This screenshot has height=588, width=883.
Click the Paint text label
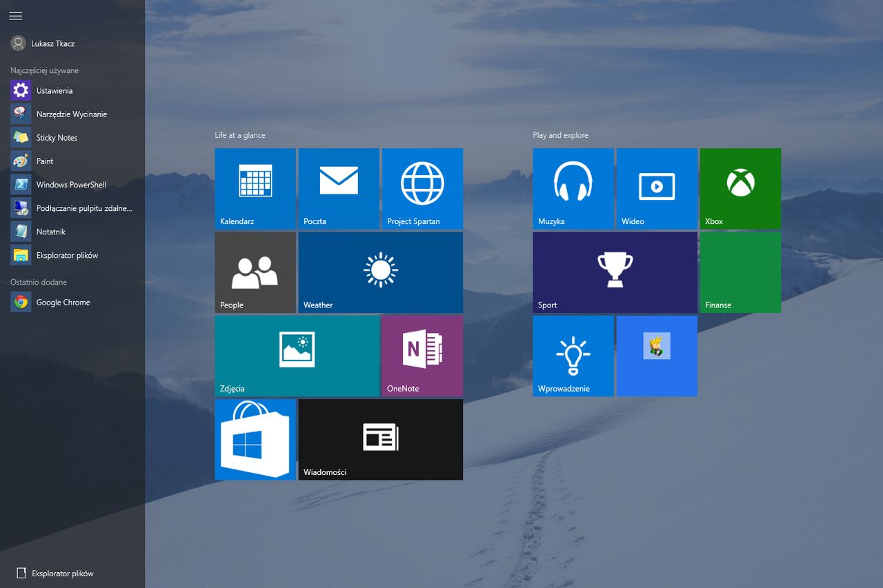[x=45, y=161]
